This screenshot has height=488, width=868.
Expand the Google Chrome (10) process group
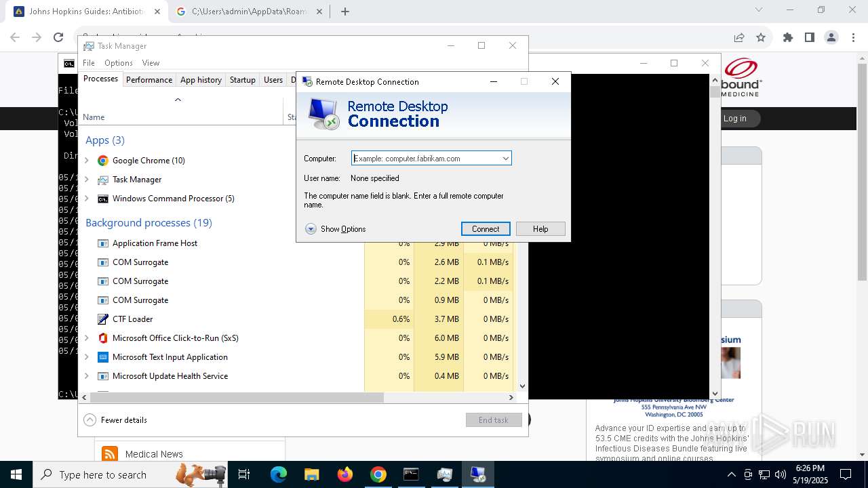(86, 161)
